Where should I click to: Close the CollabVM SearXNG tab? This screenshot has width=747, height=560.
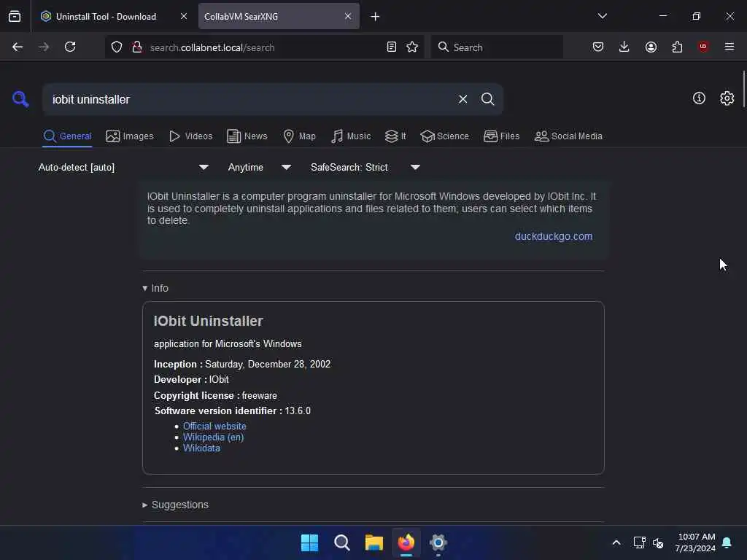pyautogui.click(x=348, y=16)
